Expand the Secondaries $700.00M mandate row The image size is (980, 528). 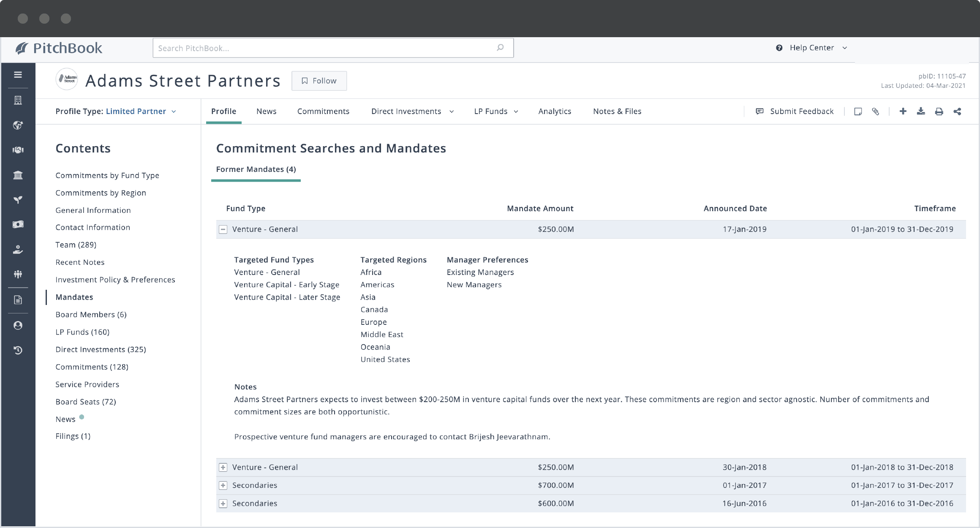223,485
